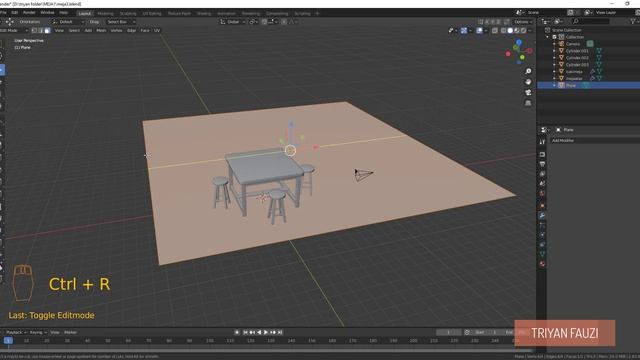The height and width of the screenshot is (360, 640).
Task: Enable vertex select mode
Action: click(34, 31)
